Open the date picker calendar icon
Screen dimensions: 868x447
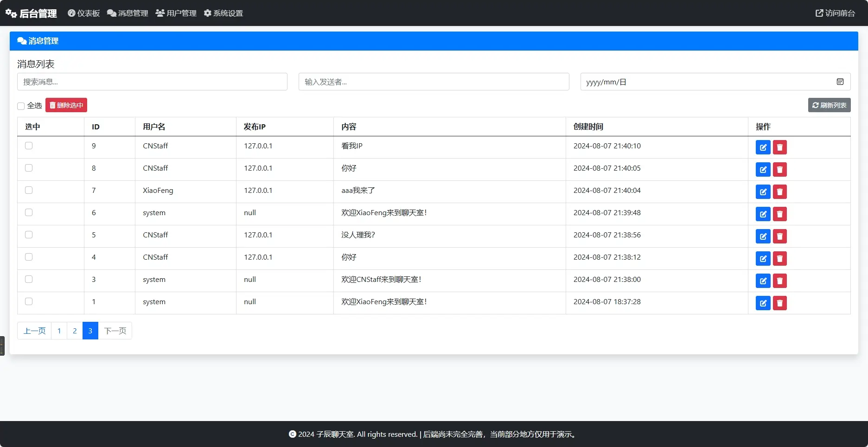click(840, 82)
